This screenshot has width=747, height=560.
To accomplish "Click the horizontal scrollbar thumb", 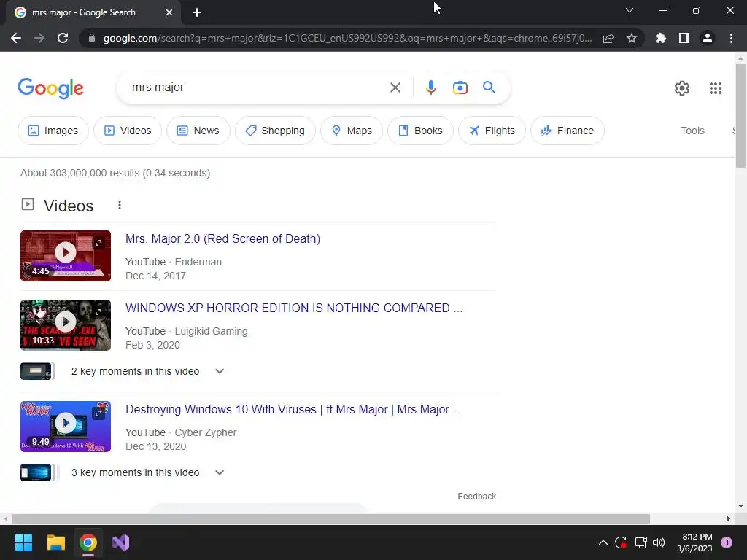I will 331,518.
